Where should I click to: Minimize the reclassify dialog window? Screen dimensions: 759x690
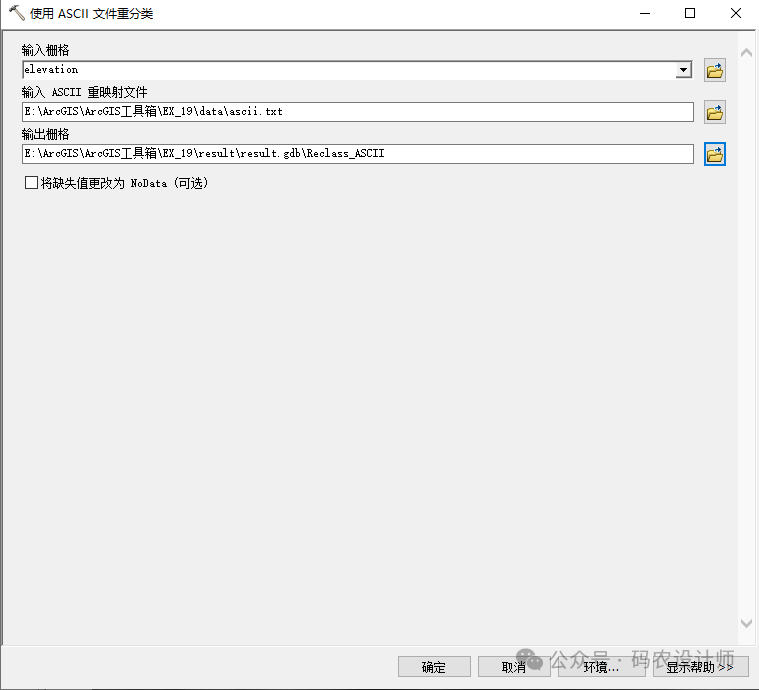click(x=643, y=14)
